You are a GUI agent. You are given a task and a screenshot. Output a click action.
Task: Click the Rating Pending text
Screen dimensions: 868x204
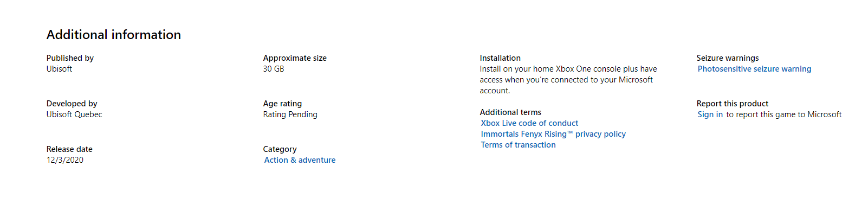click(290, 114)
